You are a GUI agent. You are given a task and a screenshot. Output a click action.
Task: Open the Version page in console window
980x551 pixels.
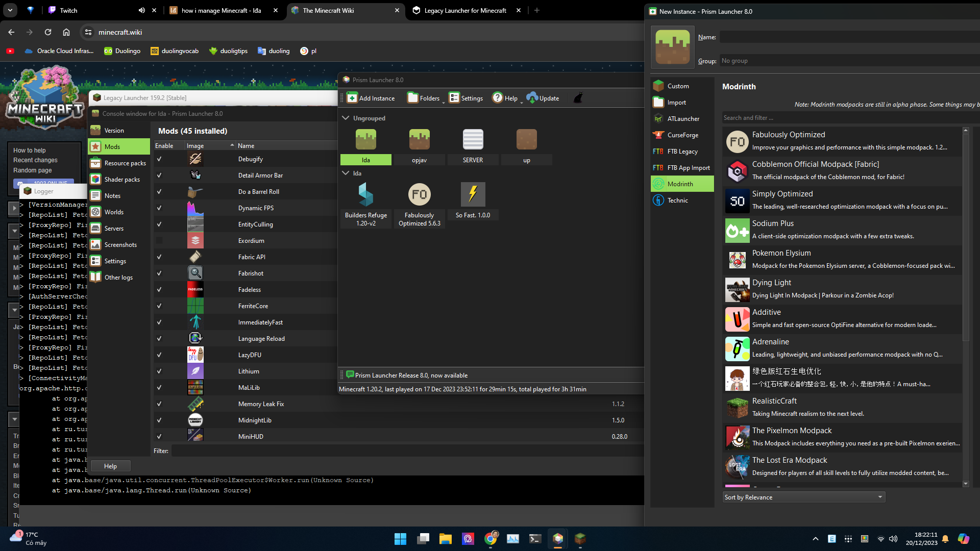click(x=119, y=130)
